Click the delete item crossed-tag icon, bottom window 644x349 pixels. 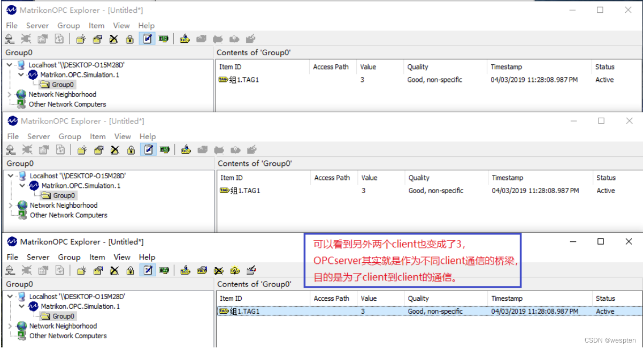(x=218, y=270)
